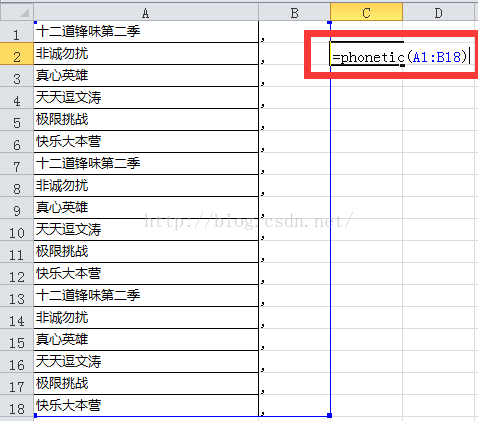Screen dimensions: 478x421
Task: Select row header 10
Action: [x=17, y=230]
